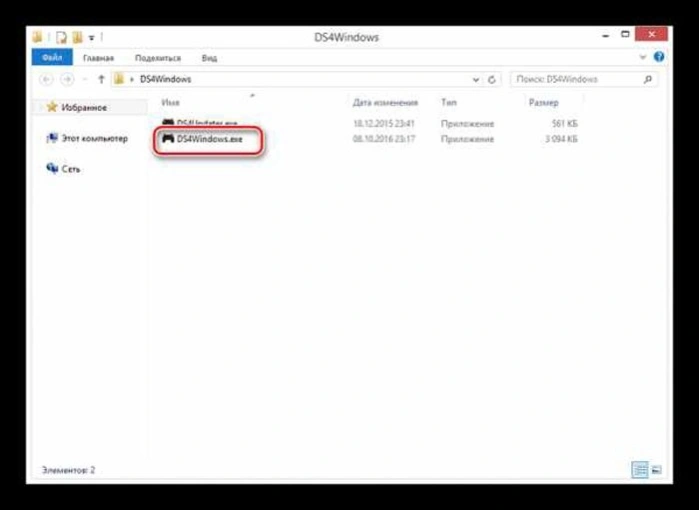Click the DS4Windows.exe gamepad icon
Viewport: 699px width, 510px height.
click(x=168, y=139)
